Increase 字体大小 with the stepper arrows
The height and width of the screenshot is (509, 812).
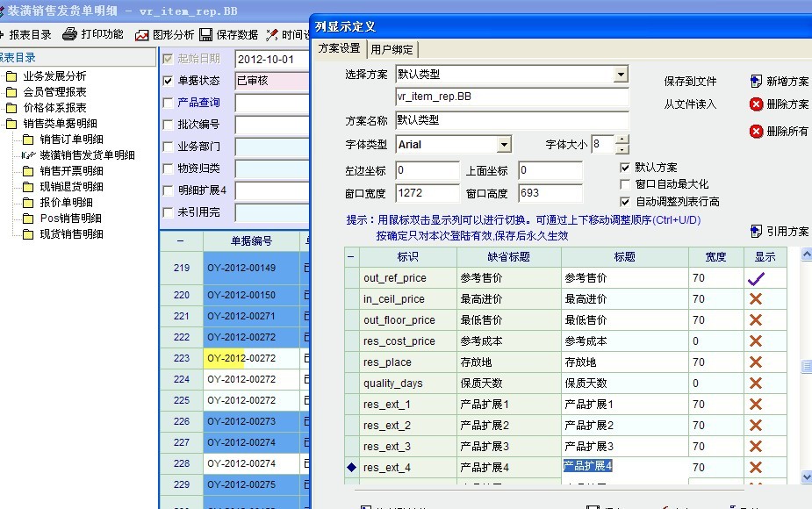pos(622,140)
